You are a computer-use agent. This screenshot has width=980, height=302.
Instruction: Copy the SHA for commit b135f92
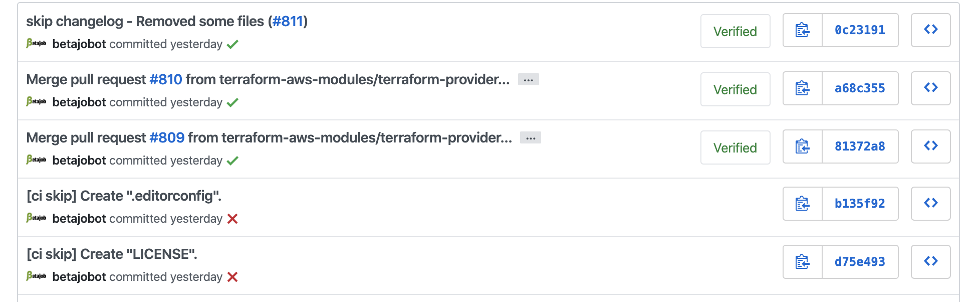(x=802, y=203)
